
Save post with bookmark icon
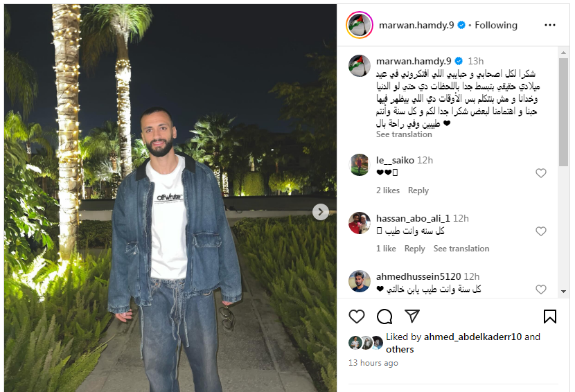pos(549,316)
